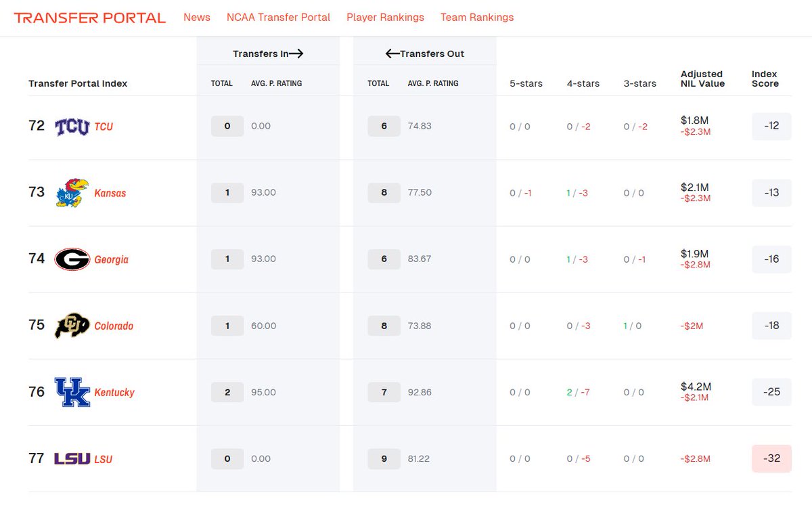Click Colorado's index score -18
This screenshot has height=520, width=812.
point(771,325)
